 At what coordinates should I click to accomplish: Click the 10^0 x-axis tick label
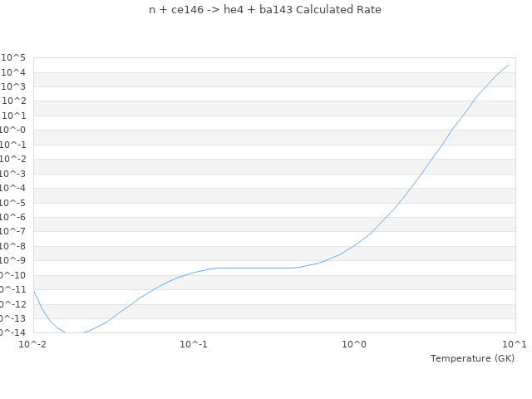pos(354,344)
